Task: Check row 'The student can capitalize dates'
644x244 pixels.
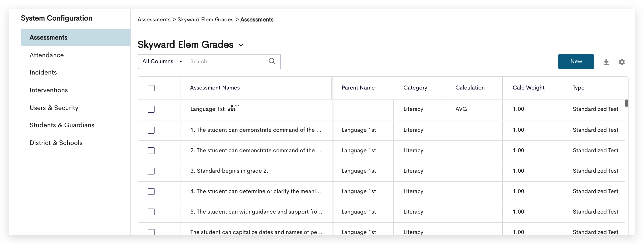Action: 151,232
